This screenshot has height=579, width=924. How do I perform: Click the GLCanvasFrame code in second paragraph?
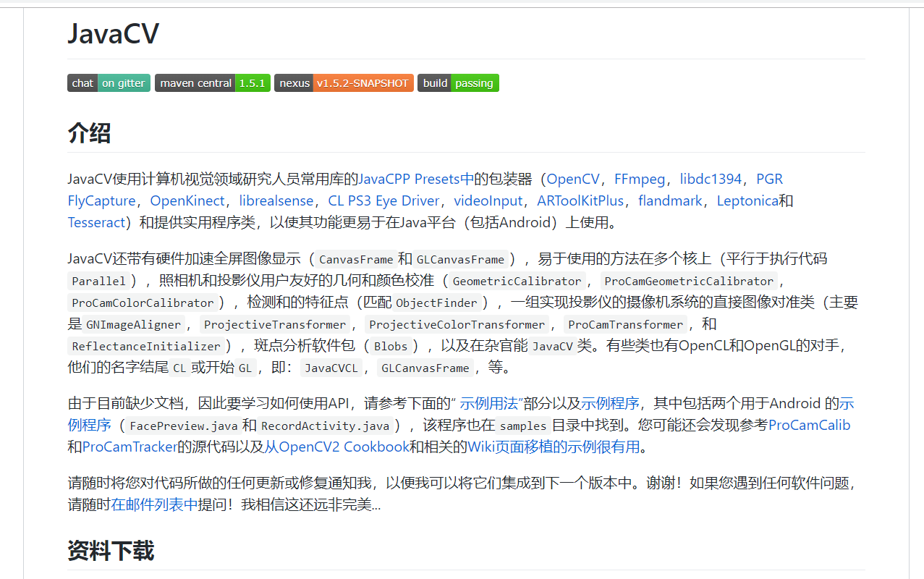461,259
